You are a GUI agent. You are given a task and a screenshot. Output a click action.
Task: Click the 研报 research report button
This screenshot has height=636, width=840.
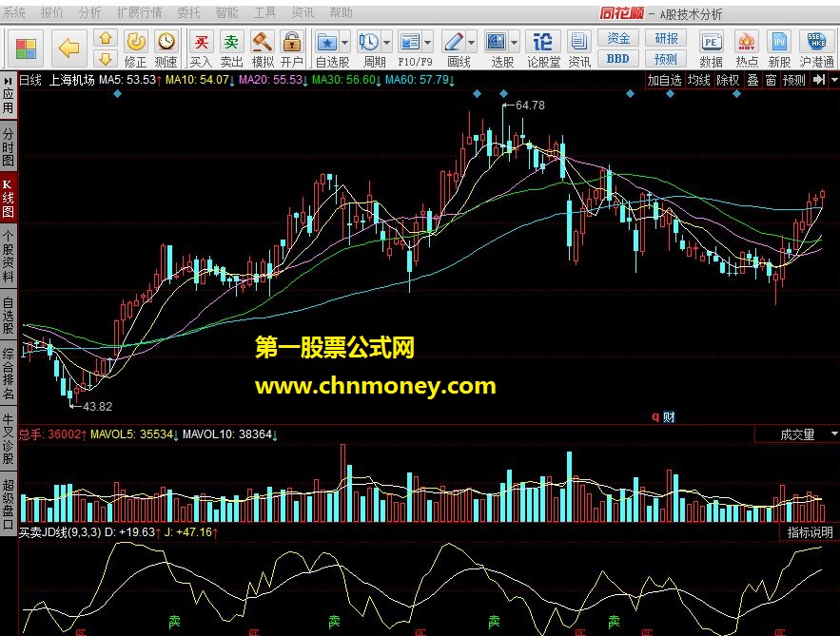pos(666,38)
